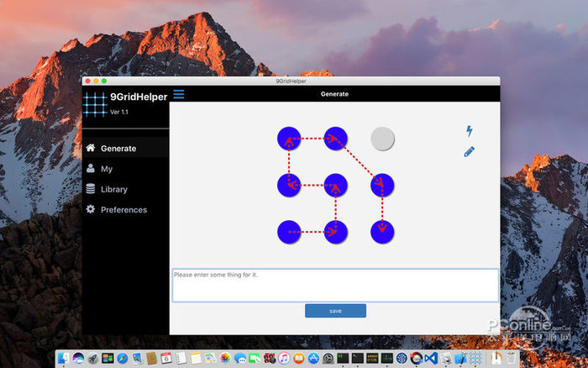Screen dimensions: 588x368
Task: Click the 9GridHelper grid logo
Action: (96, 103)
